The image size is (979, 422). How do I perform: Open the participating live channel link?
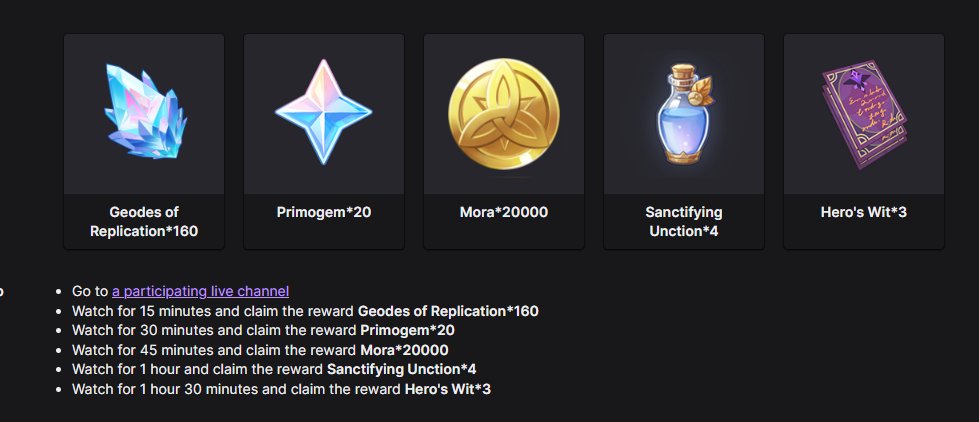click(x=200, y=291)
